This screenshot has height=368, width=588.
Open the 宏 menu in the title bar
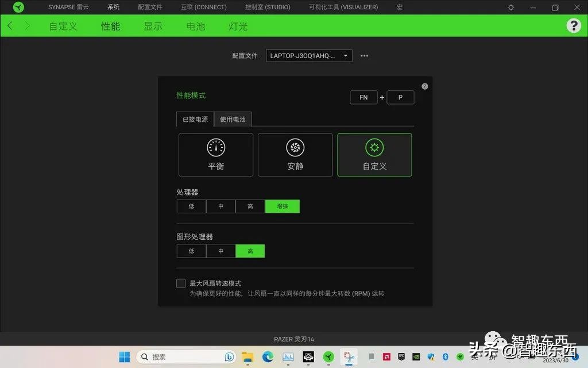pos(399,7)
